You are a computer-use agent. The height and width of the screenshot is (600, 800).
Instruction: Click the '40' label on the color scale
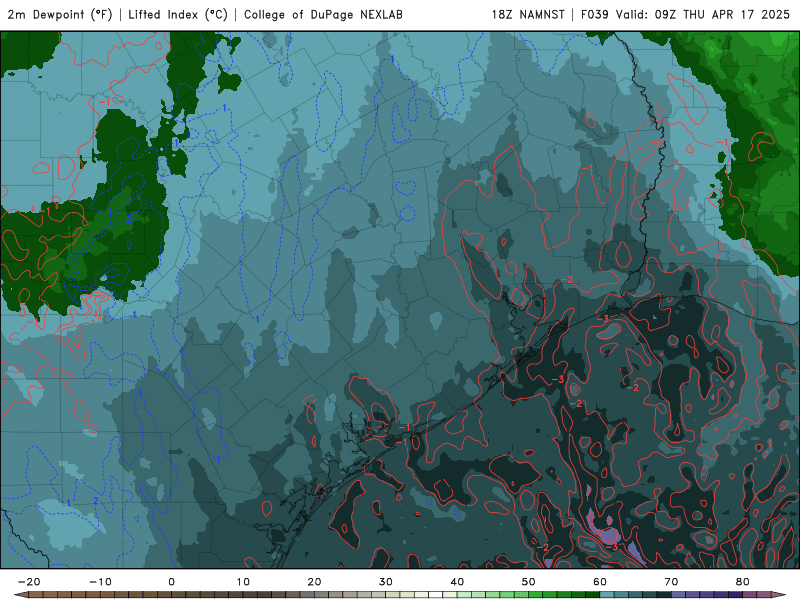pos(457,582)
